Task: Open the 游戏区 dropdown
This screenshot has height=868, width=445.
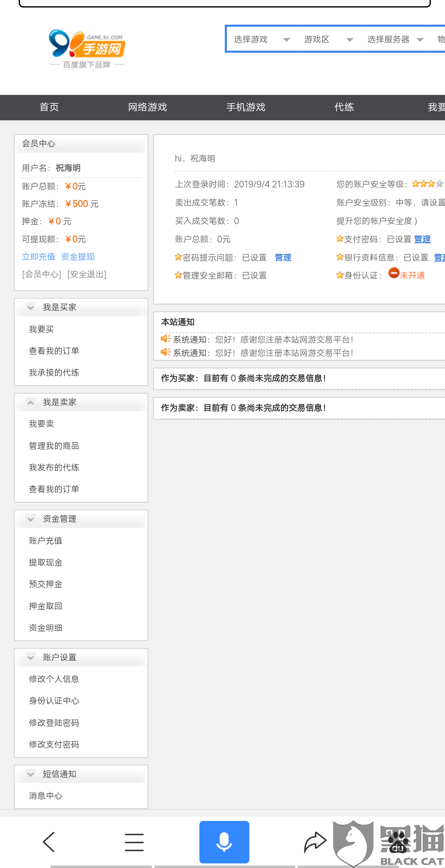Action: 328,39
